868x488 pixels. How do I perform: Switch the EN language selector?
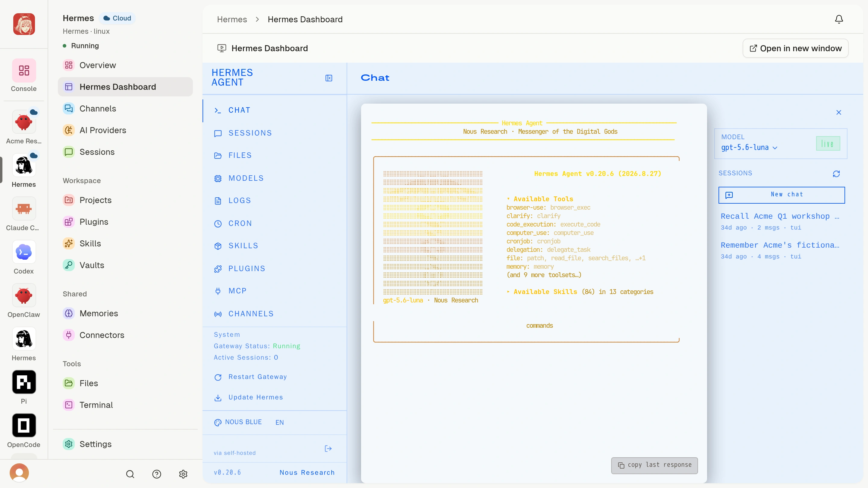coord(280,423)
